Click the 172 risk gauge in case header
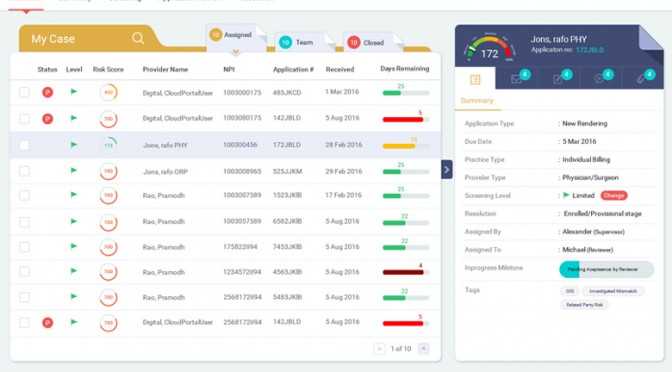 (x=489, y=49)
